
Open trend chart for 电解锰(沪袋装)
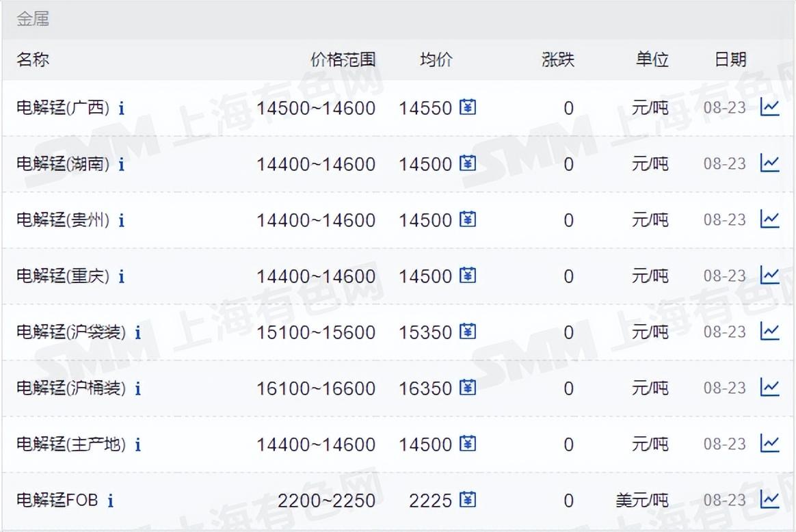click(x=769, y=332)
